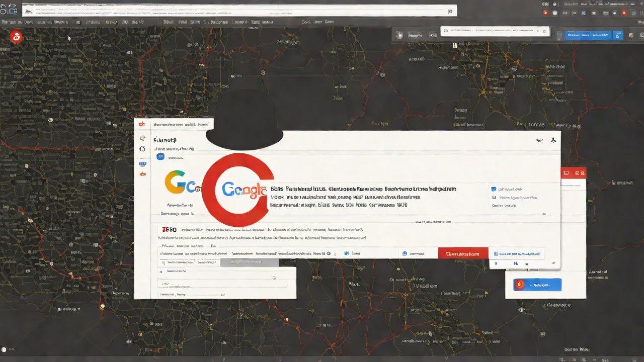Image resolution: width=644 pixels, height=362 pixels.
Task: Click the red circle icon on blue button
Action: 520,285
